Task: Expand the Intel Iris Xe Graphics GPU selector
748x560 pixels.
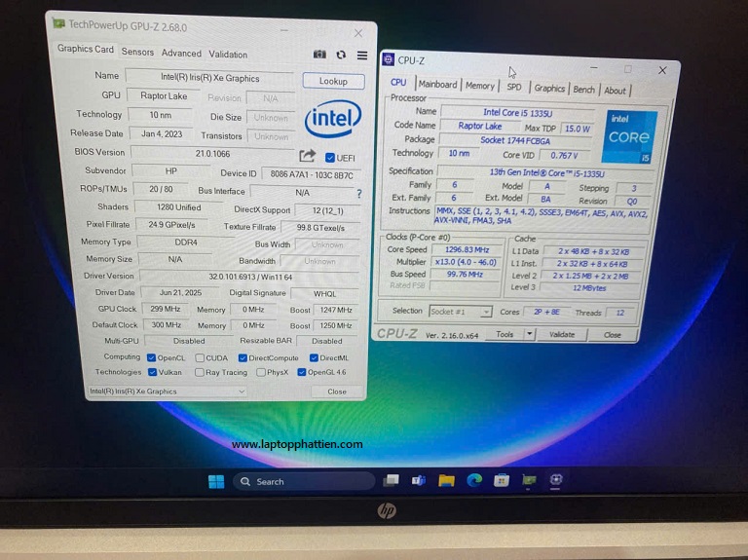Action: (167, 392)
